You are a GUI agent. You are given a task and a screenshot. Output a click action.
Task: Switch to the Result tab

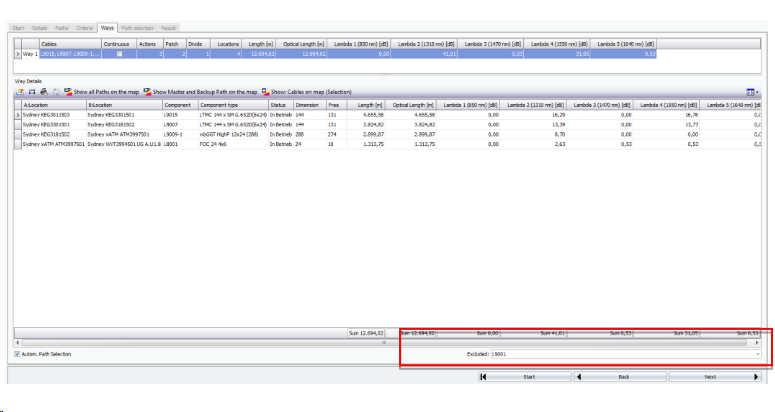169,28
